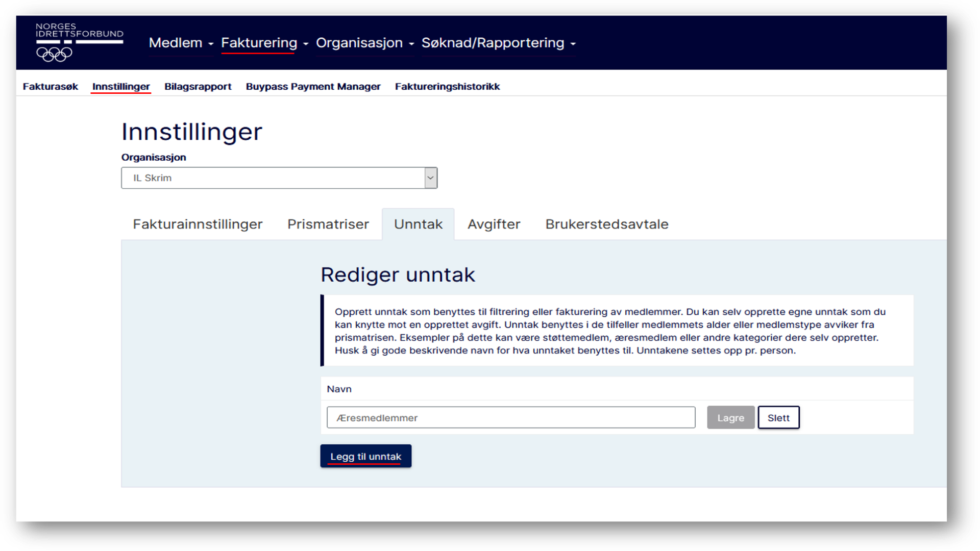Open the Brukerstedsavtale tab
Image resolution: width=980 pixels, height=551 pixels.
click(606, 224)
